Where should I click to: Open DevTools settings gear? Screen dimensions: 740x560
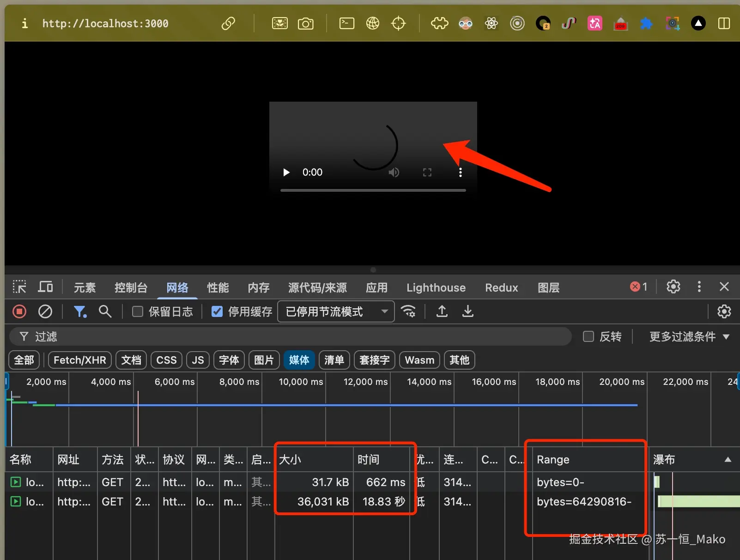(673, 287)
